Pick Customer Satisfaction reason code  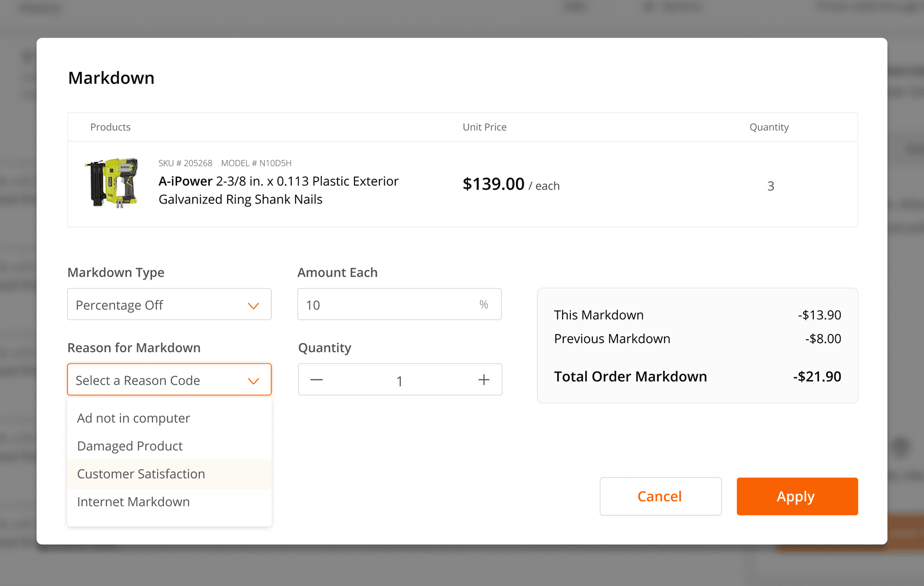click(141, 474)
